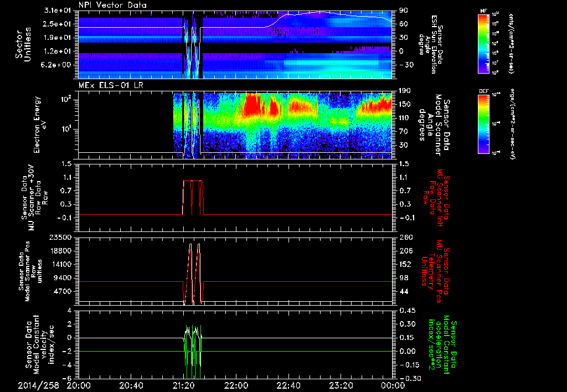Image resolution: width=567 pixels, height=392 pixels.
Task: Click the Model Scanner Pos line plot panel
Action: 235,271
